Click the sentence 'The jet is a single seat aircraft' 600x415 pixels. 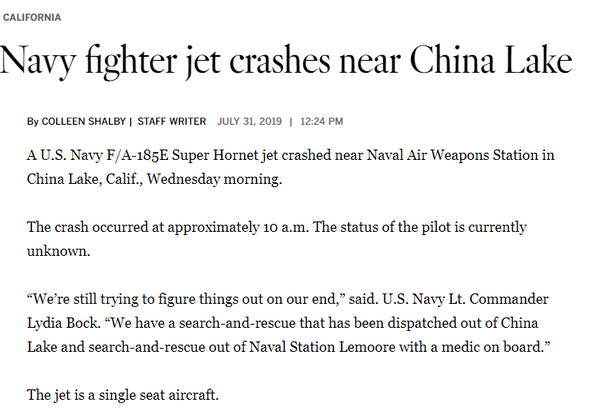(122, 395)
